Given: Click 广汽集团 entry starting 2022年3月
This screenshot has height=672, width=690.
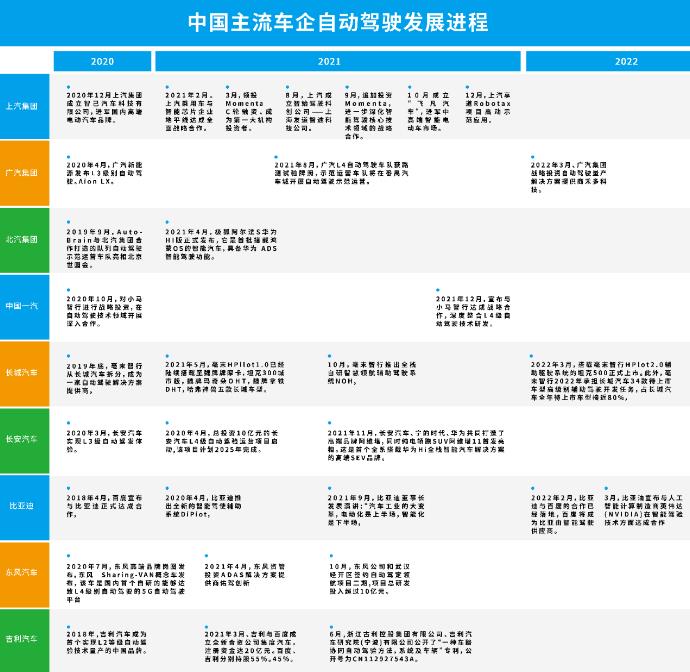Looking at the screenshot, I should (569, 177).
